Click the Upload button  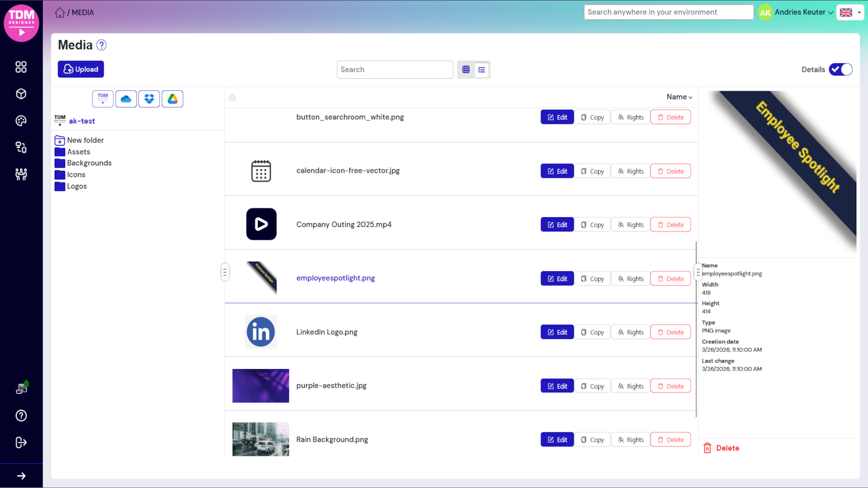click(80, 69)
